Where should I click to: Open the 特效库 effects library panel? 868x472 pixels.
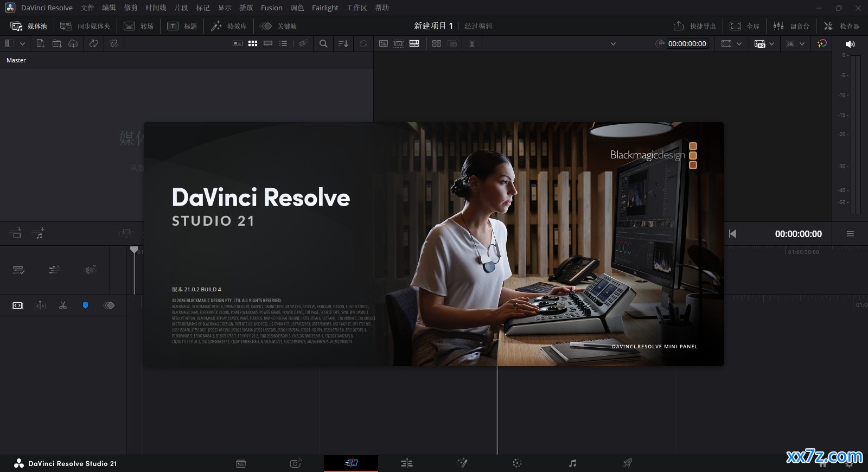pyautogui.click(x=229, y=26)
